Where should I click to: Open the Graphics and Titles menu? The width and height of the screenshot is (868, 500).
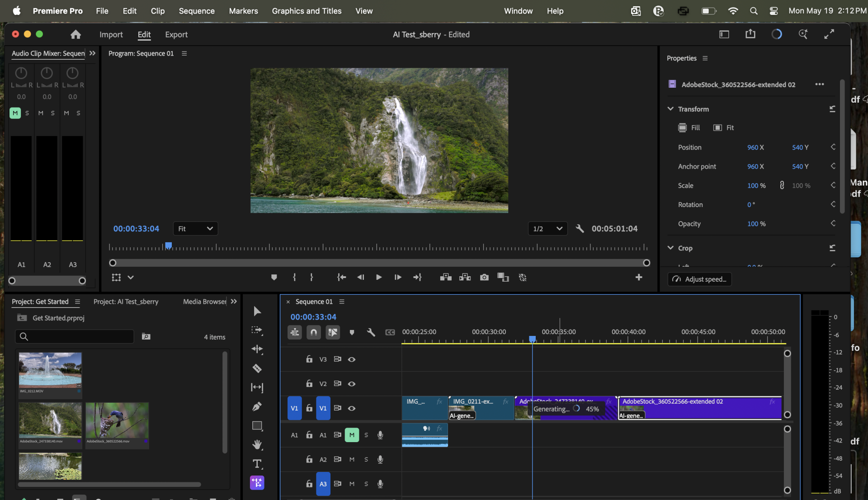[x=307, y=11]
